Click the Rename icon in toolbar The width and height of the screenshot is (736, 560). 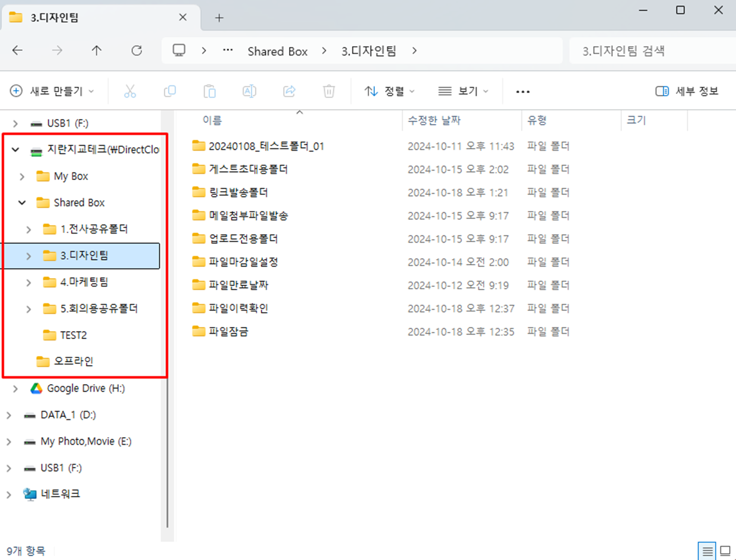click(x=249, y=91)
